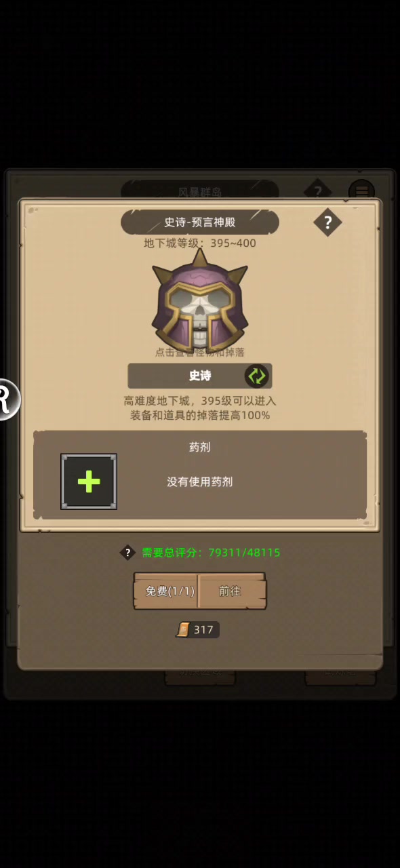Viewport: 400px width, 868px height.
Task: Tap the question mark beside 需要总评分
Action: coord(127,553)
